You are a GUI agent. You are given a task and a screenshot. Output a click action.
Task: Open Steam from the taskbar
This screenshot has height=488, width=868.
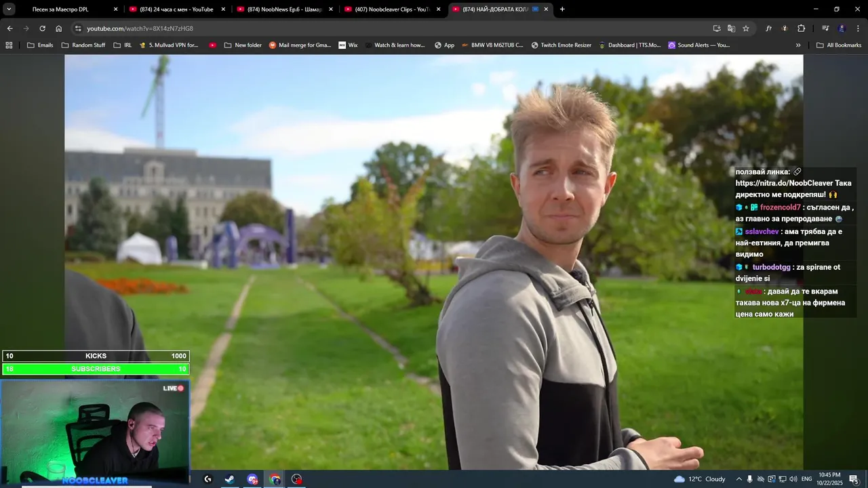230,479
